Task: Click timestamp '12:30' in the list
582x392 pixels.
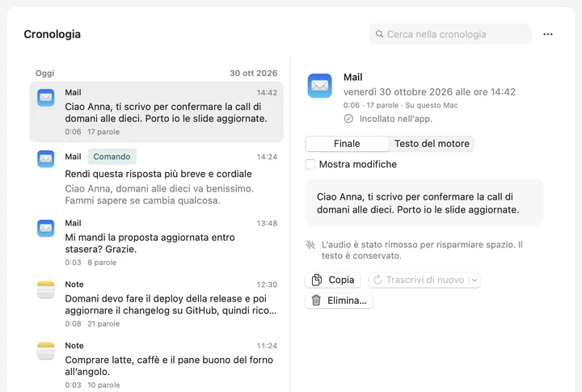Action: point(267,285)
